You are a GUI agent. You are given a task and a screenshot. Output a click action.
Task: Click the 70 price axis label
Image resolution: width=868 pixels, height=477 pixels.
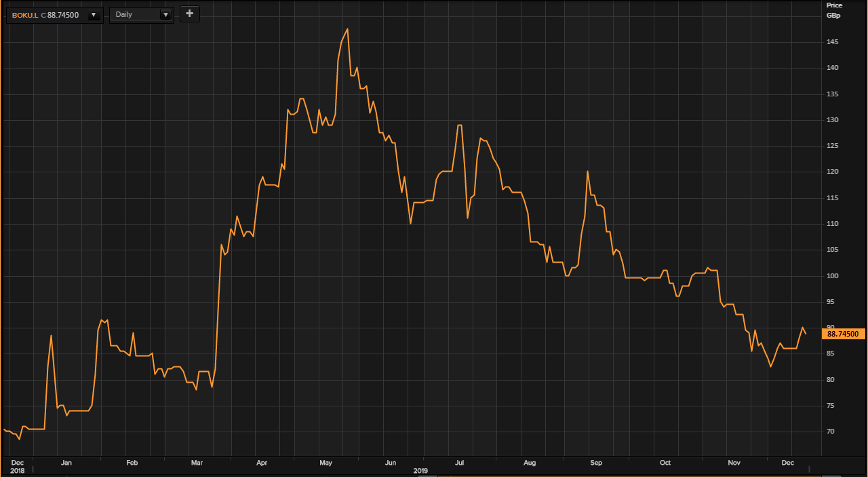[830, 432]
